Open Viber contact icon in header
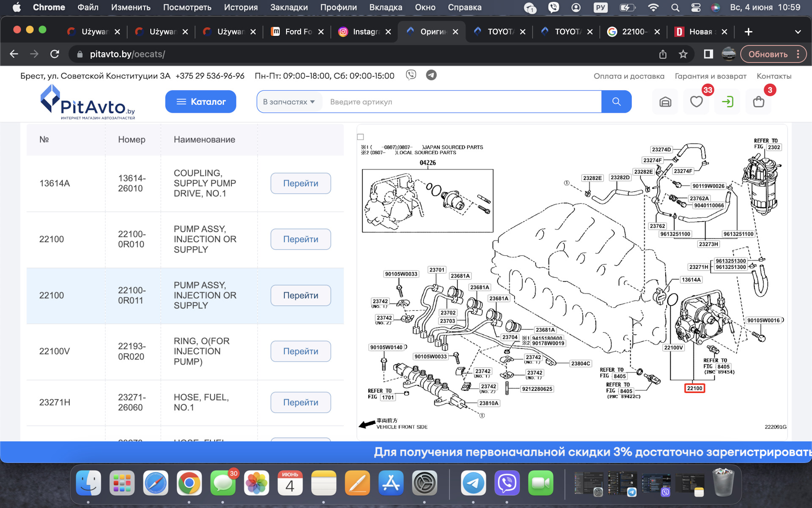Image resolution: width=812 pixels, height=508 pixels. coord(411,75)
